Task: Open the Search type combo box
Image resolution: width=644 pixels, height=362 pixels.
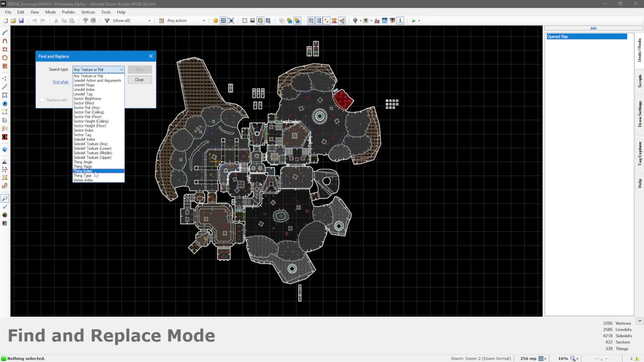Action: click(x=99, y=69)
